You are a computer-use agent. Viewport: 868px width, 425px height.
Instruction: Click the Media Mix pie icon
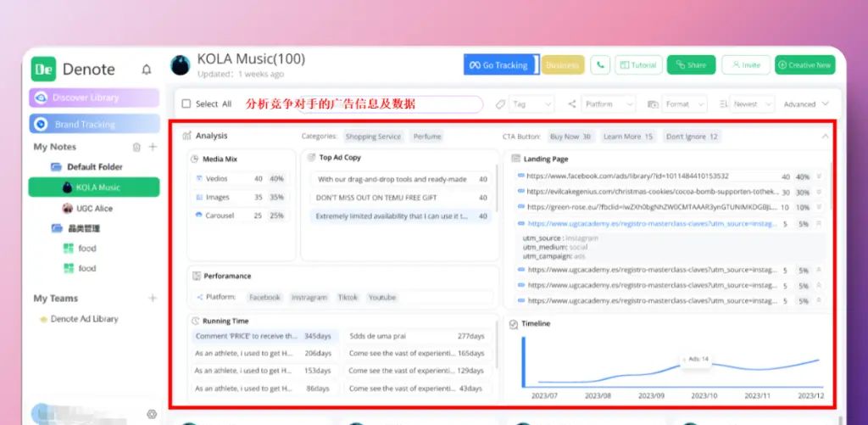click(x=194, y=159)
